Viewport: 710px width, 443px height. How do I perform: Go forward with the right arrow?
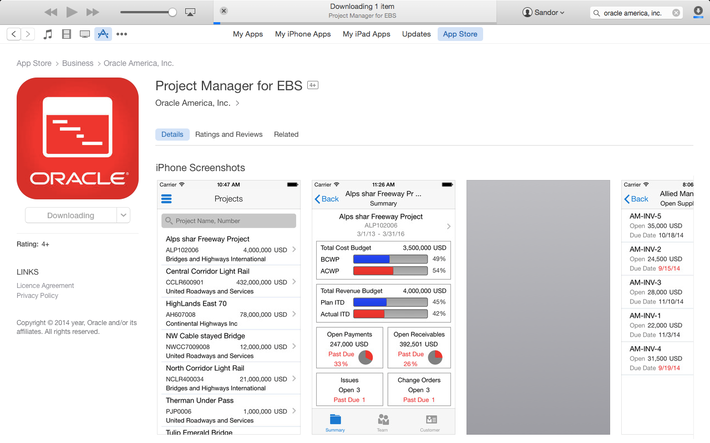(x=28, y=34)
